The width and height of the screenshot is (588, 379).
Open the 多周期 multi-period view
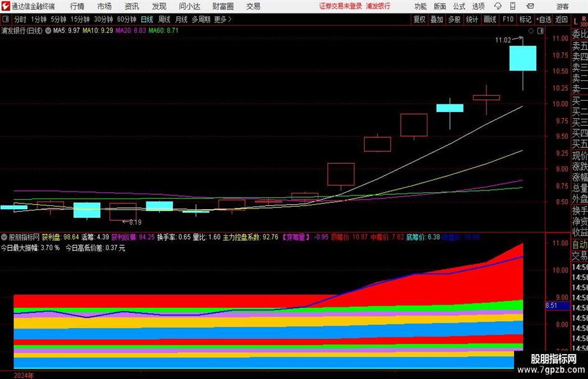click(201, 19)
